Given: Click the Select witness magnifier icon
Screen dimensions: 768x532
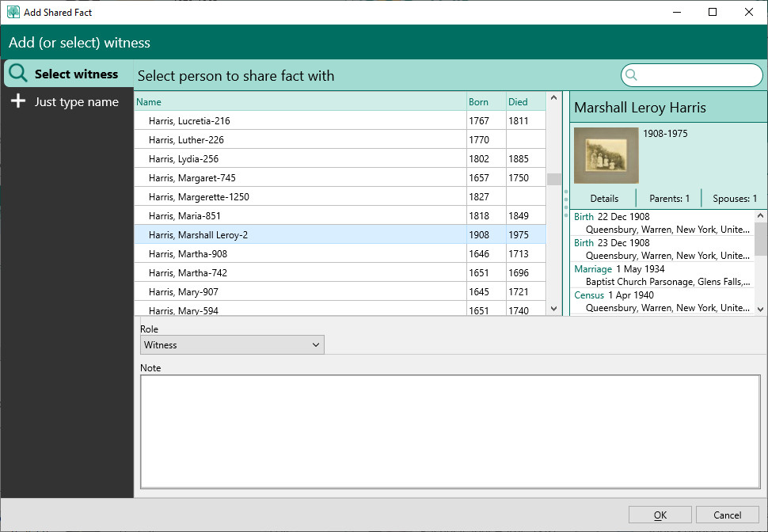Looking at the screenshot, I should tap(18, 74).
